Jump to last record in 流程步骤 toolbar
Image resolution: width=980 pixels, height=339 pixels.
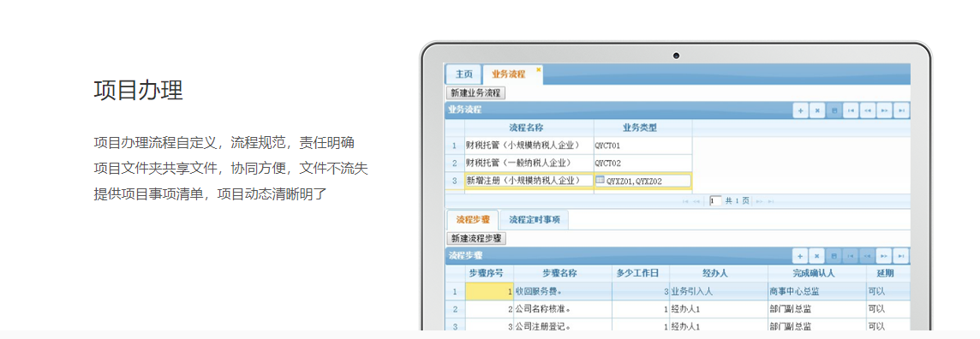[900, 256]
